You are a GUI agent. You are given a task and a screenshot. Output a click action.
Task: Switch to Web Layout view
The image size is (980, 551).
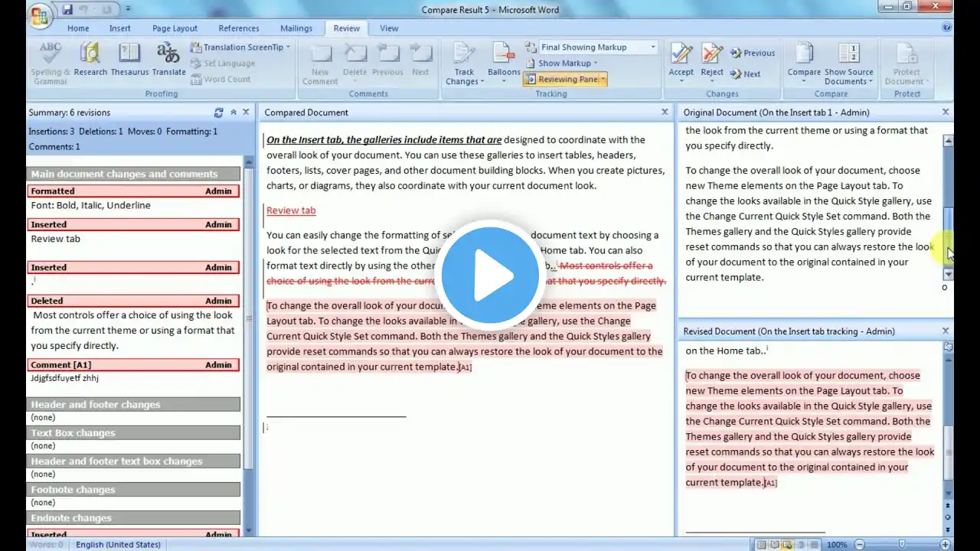(x=788, y=545)
